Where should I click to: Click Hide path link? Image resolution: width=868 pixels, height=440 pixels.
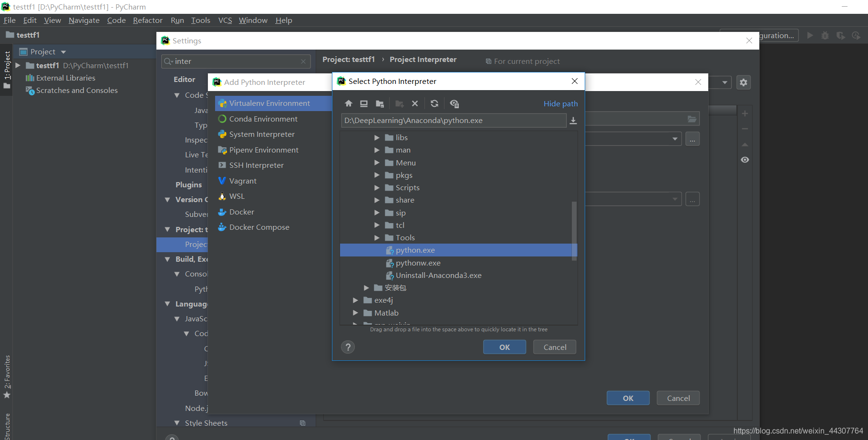point(561,103)
